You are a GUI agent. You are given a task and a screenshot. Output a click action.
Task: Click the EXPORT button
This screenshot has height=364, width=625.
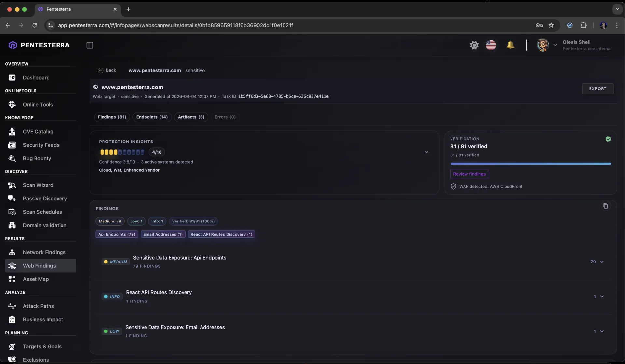598,88
